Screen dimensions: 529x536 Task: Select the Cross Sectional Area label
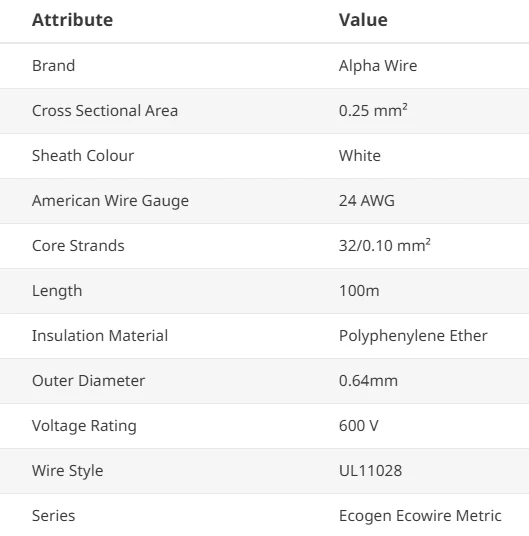pos(105,111)
